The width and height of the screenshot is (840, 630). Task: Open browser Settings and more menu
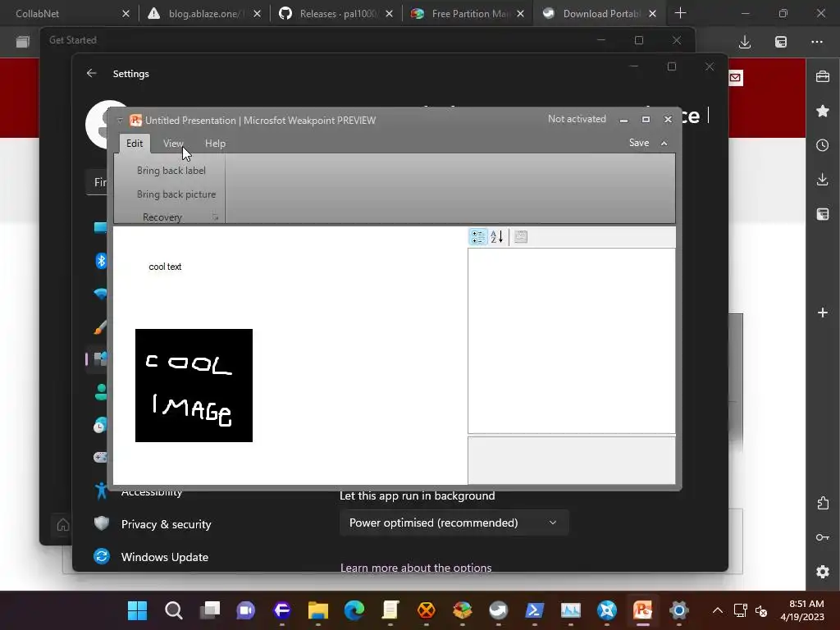(x=817, y=42)
